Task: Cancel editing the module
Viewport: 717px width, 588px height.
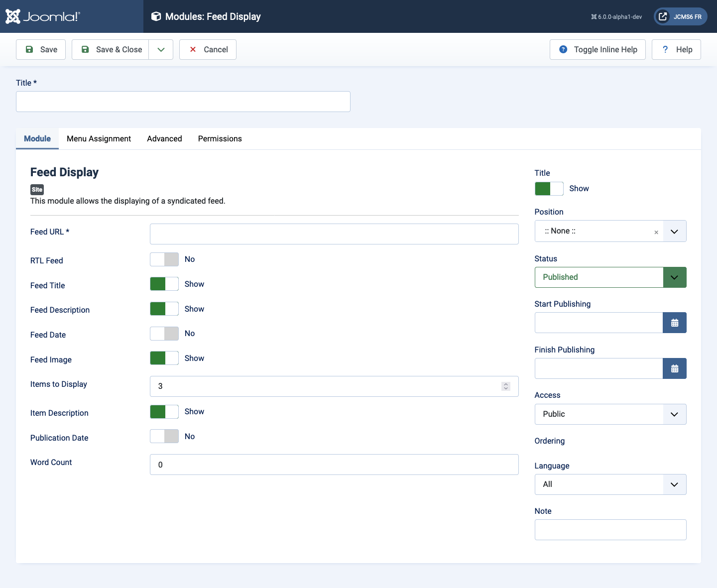Action: [x=208, y=49]
